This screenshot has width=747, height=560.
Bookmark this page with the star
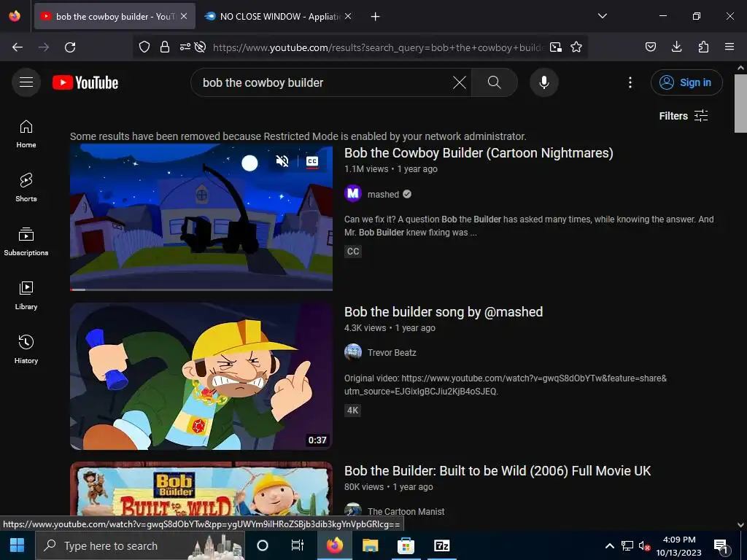click(x=576, y=47)
